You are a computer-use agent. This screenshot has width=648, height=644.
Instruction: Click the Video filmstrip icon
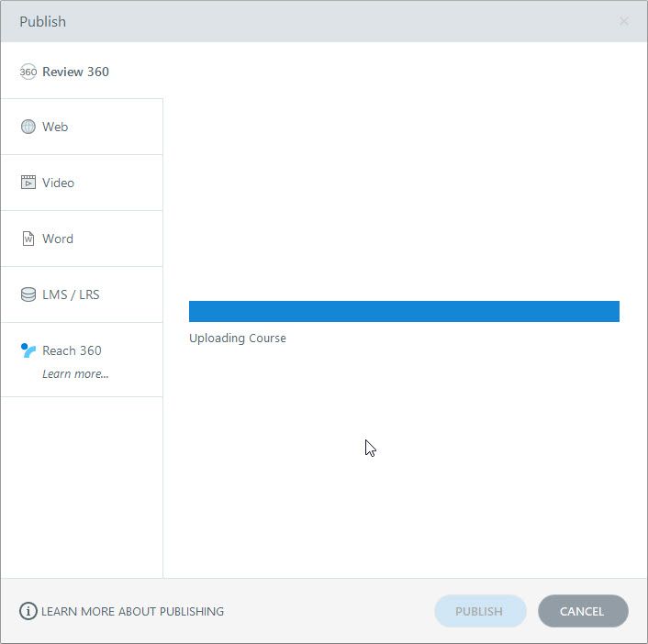pyautogui.click(x=28, y=183)
